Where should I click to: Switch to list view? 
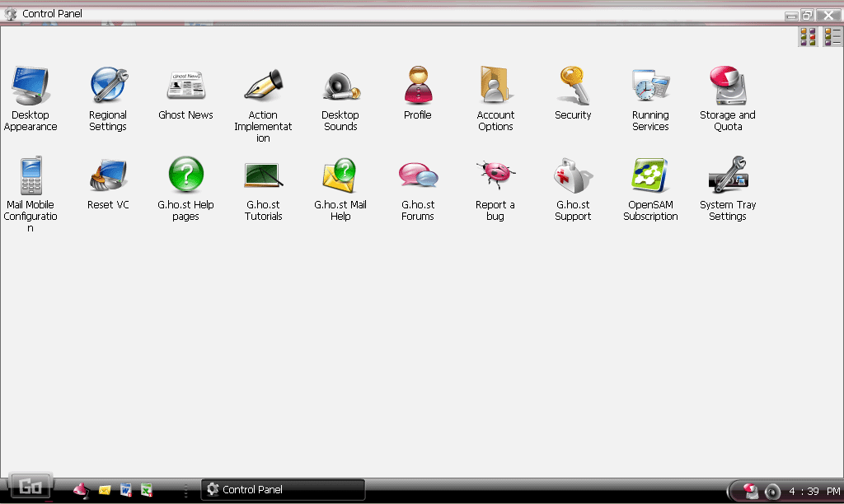click(832, 36)
